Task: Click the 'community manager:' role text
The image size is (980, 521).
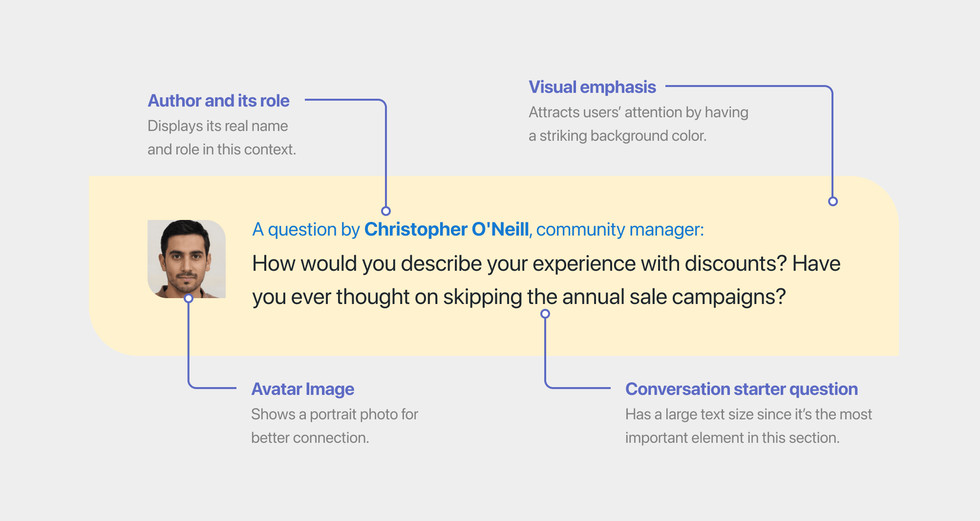Action: (620, 229)
